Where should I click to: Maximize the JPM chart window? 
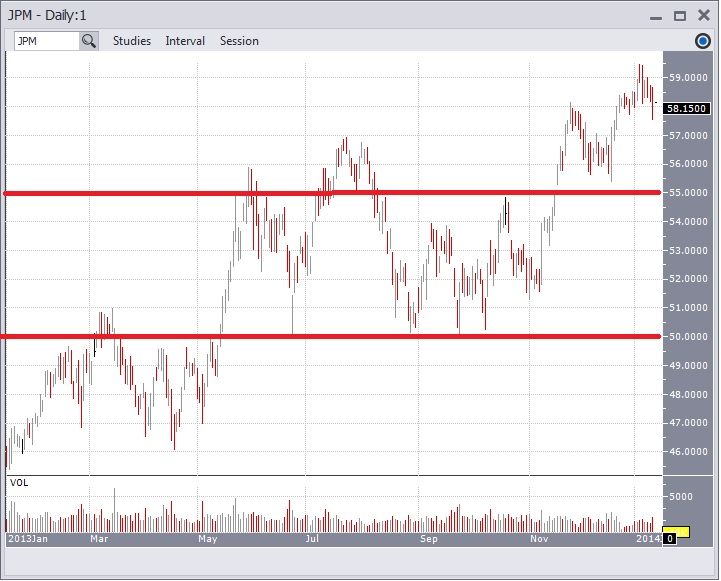680,16
